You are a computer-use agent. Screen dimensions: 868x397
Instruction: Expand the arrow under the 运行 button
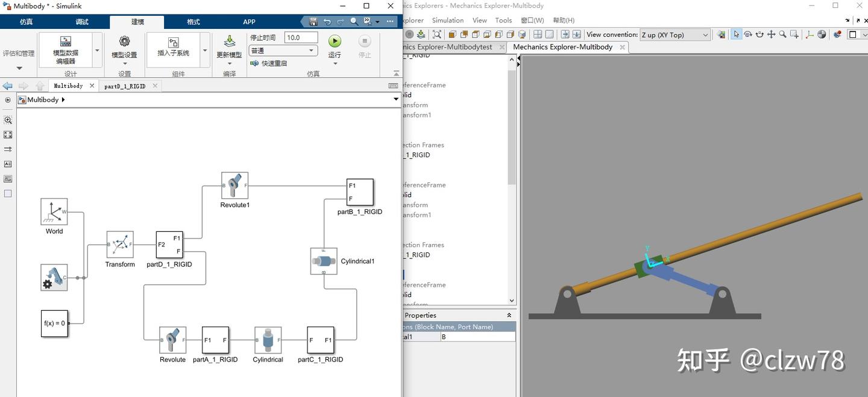coord(335,64)
